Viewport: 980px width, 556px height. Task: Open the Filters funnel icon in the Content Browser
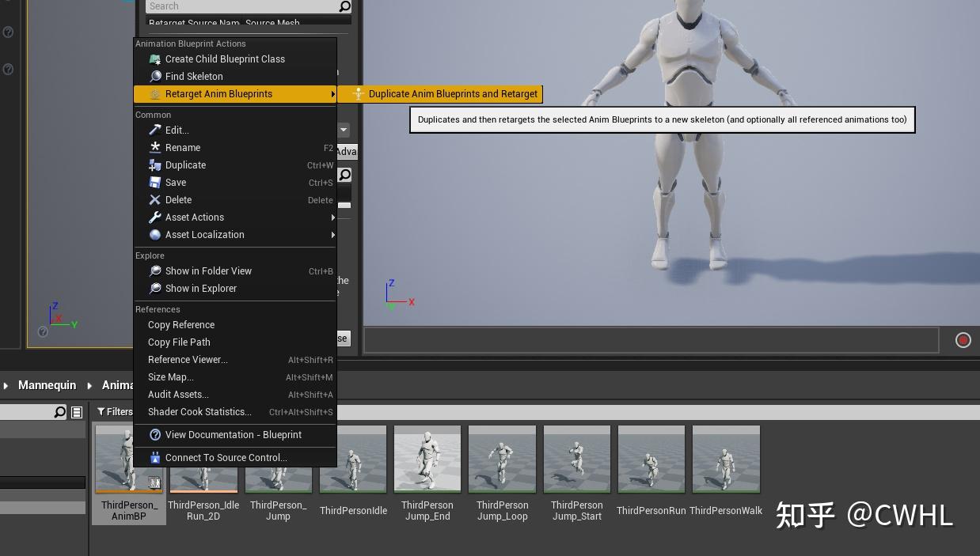(x=115, y=411)
